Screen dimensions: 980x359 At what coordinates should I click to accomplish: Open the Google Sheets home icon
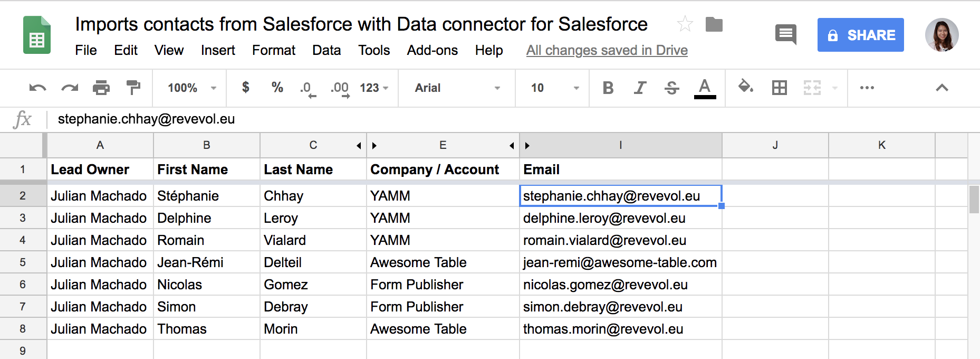pyautogui.click(x=37, y=35)
